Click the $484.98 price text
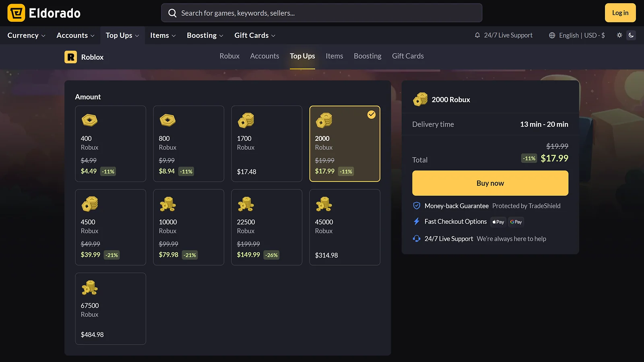This screenshot has width=644, height=362. coord(92,335)
